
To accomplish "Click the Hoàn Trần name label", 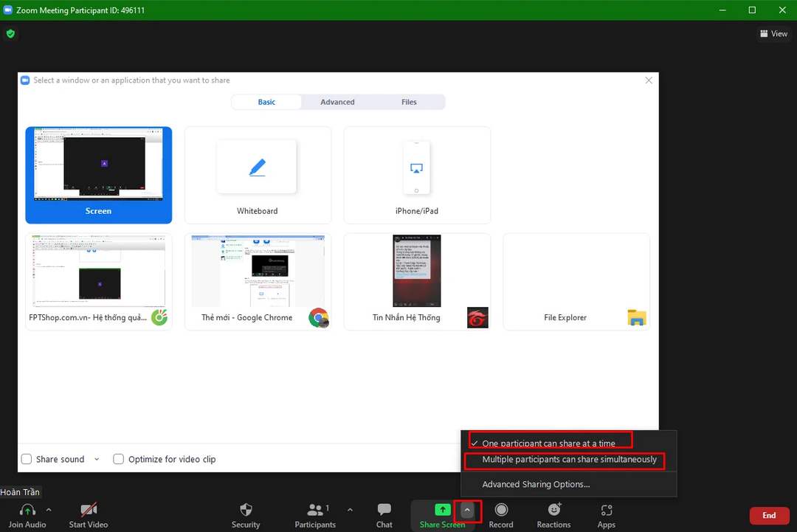I will [20, 492].
